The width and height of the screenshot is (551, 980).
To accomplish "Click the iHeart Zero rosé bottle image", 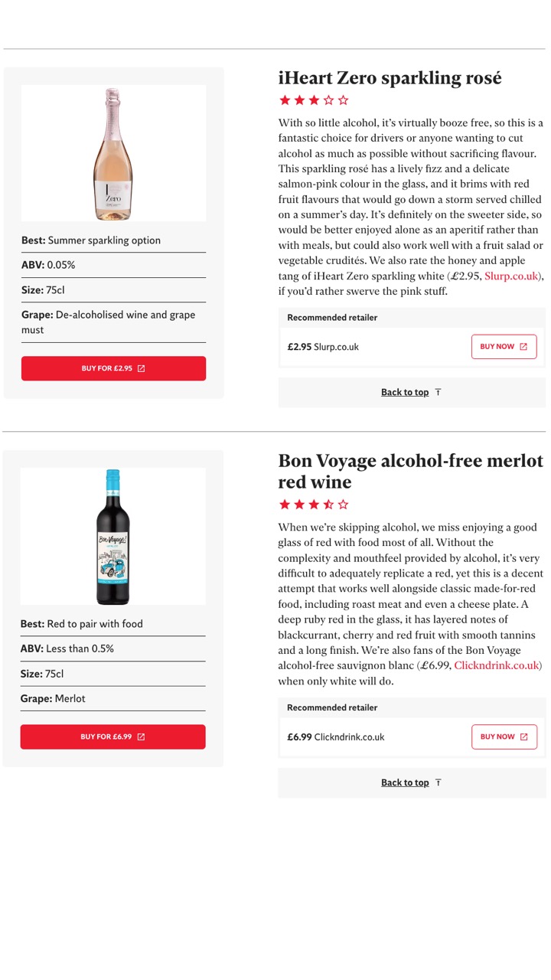I will tap(113, 153).
